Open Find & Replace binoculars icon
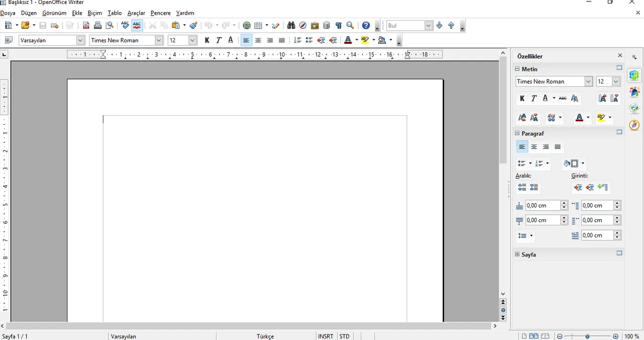644x340 pixels. (x=291, y=25)
